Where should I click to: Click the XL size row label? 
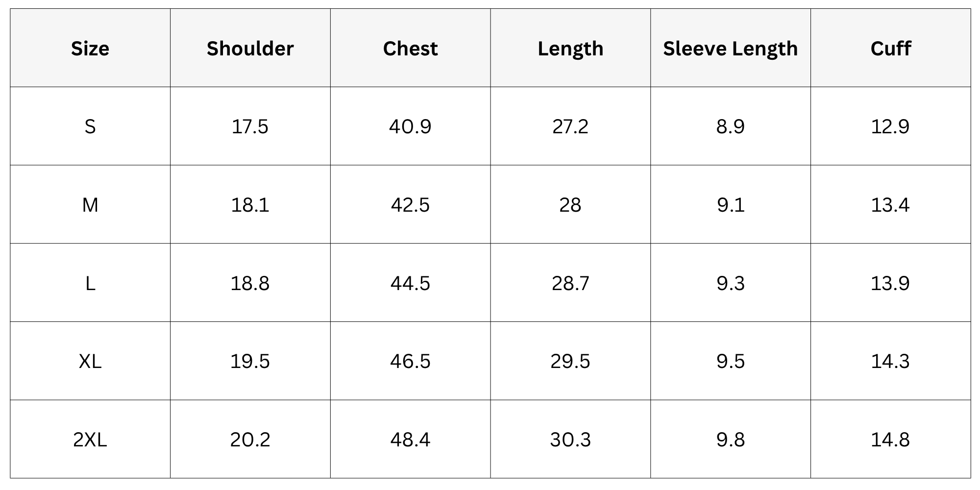click(90, 361)
